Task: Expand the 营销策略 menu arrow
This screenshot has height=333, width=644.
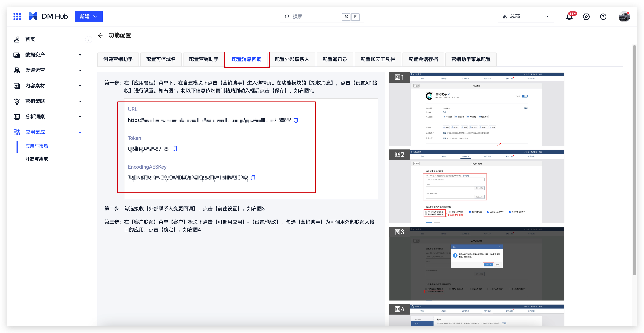Action: tap(80, 101)
